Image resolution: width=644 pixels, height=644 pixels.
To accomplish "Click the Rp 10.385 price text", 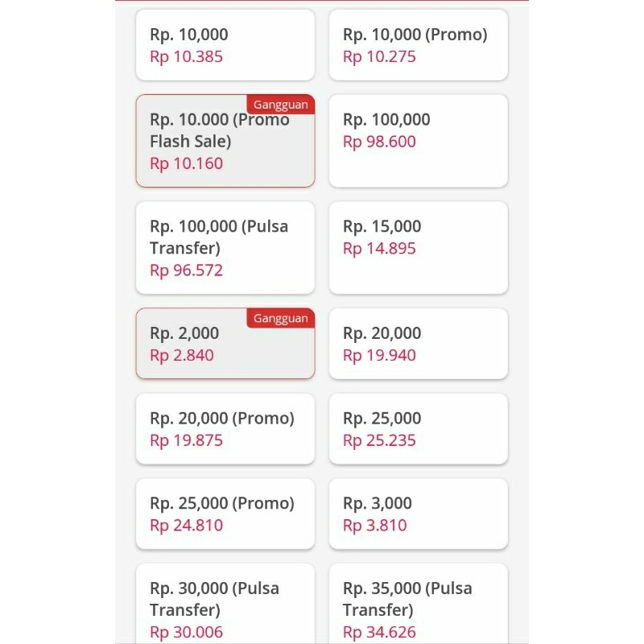I will [185, 56].
